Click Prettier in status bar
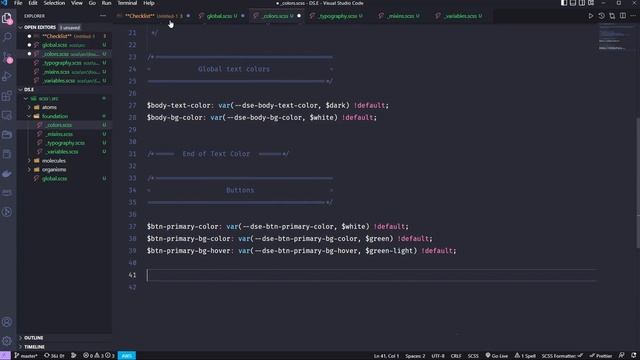 pos(601,356)
